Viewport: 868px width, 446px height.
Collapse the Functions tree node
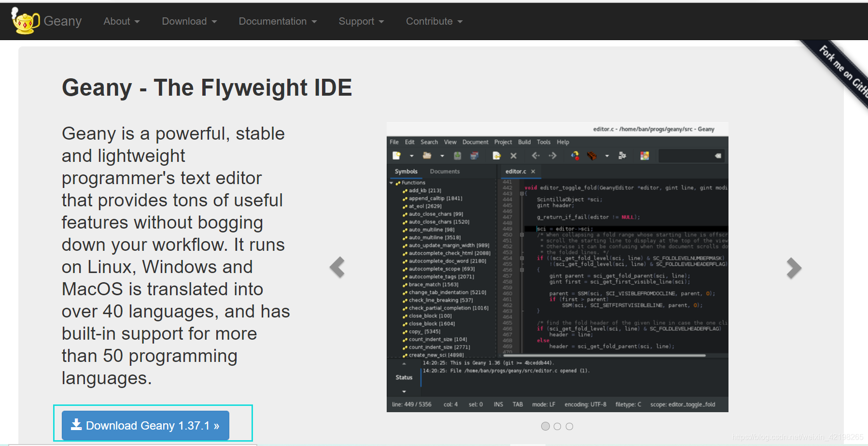[392, 183]
